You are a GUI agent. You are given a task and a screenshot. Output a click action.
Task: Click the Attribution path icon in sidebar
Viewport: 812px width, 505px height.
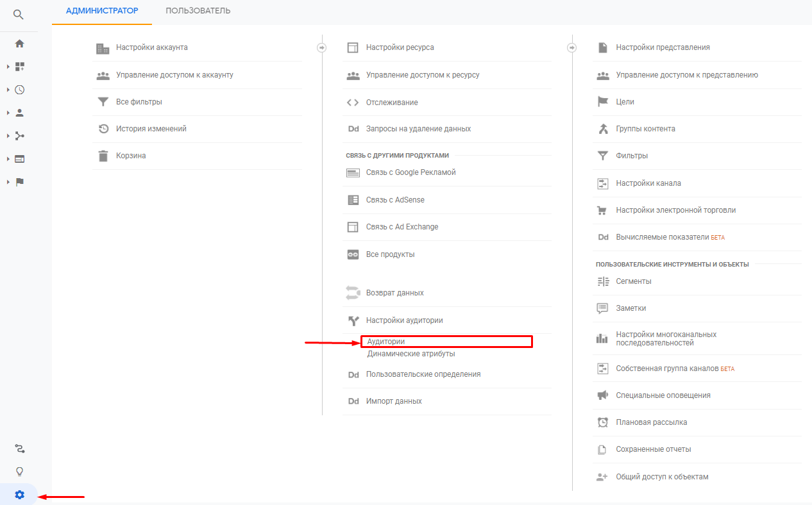tap(19, 449)
